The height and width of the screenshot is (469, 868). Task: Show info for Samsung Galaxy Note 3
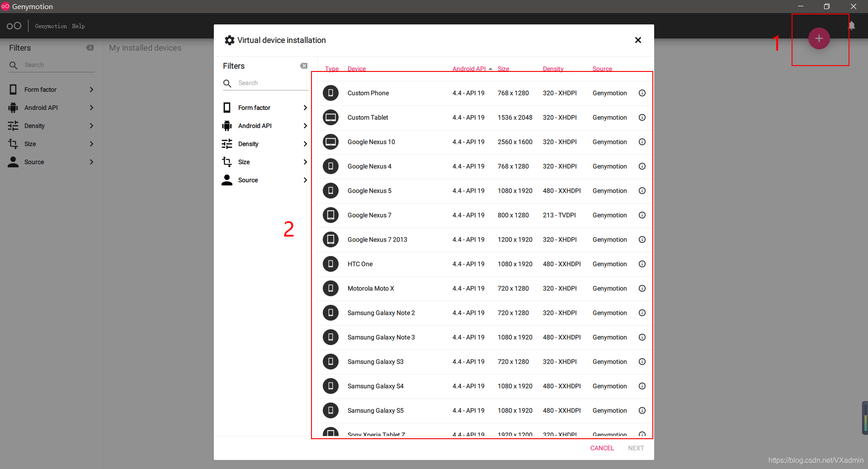coord(642,337)
